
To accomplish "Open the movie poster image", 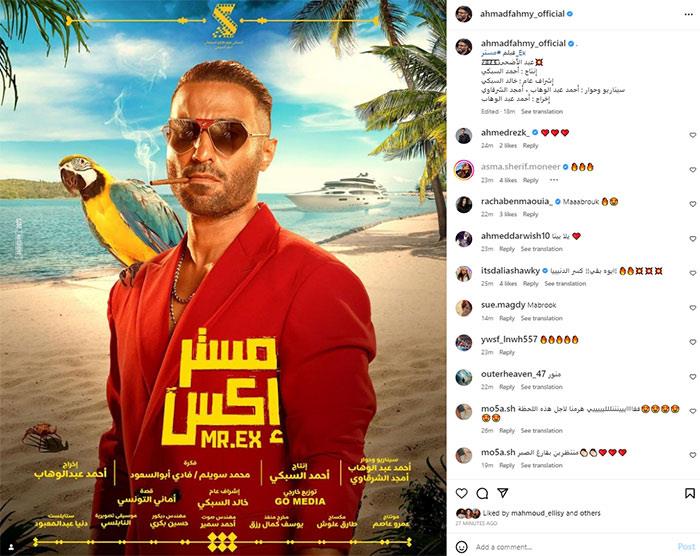I will (x=223, y=278).
